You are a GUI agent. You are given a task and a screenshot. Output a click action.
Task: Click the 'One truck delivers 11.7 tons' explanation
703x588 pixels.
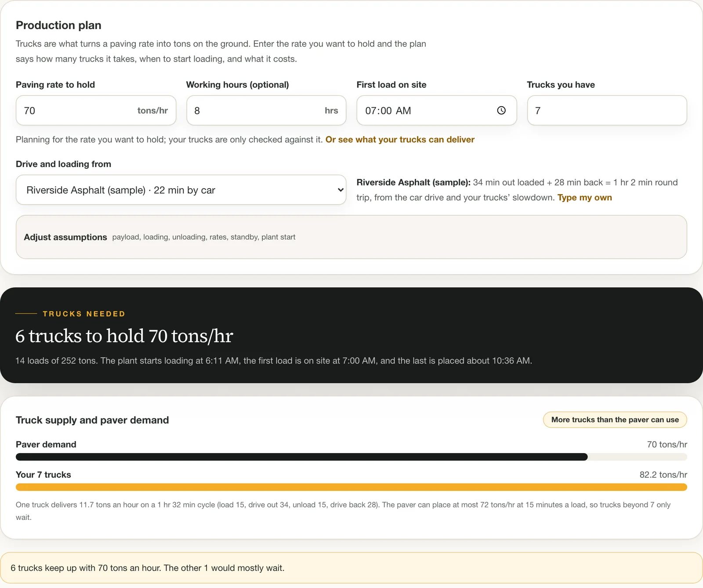click(343, 511)
